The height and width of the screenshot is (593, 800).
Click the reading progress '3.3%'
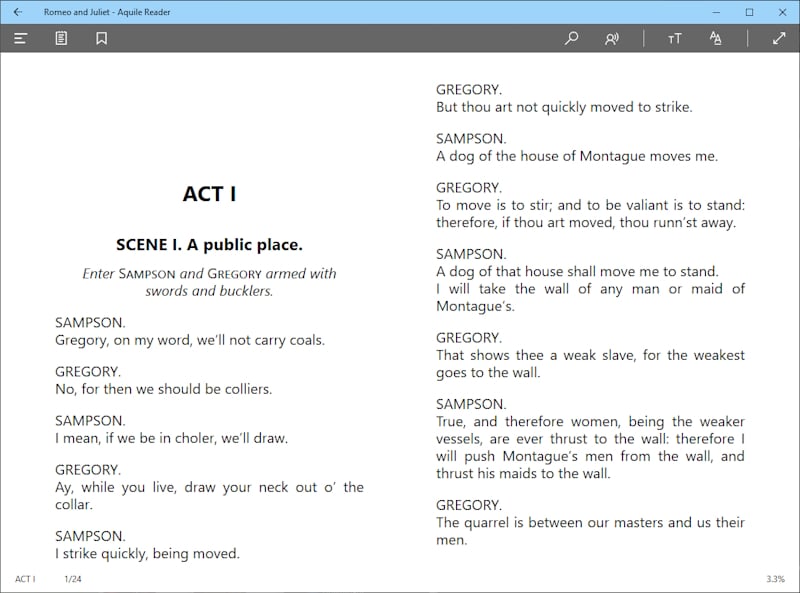tap(775, 579)
